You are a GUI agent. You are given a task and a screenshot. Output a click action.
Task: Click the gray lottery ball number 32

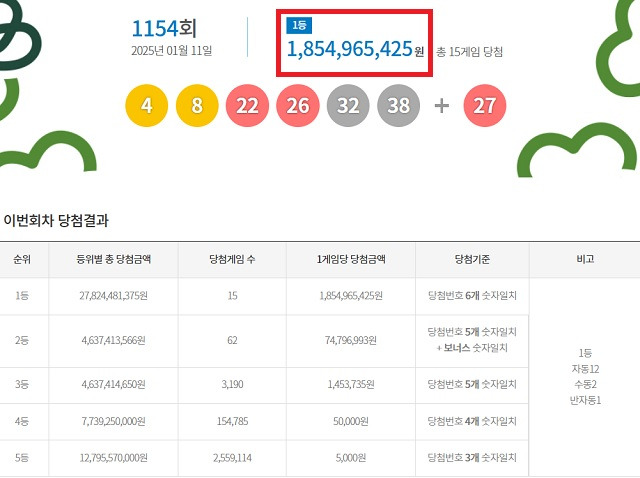coord(348,105)
